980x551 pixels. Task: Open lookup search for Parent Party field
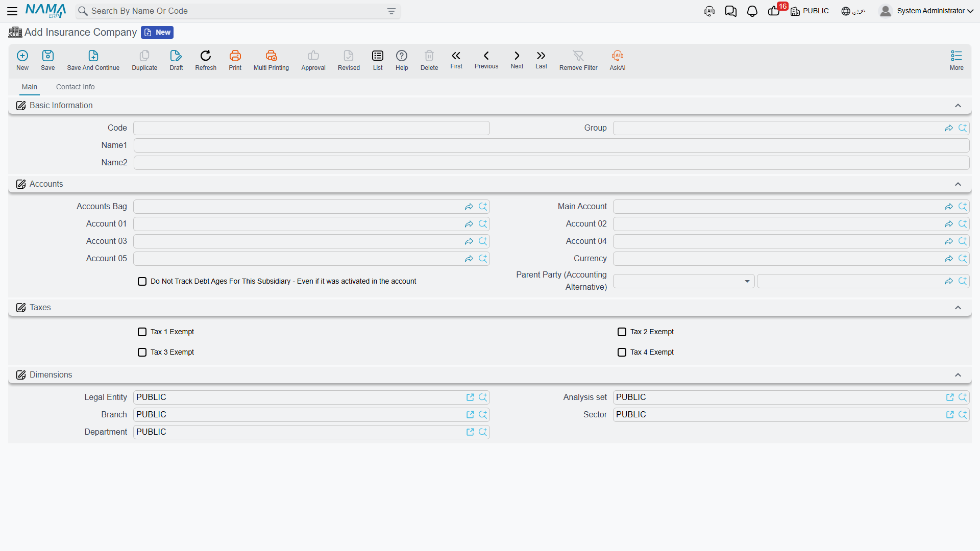963,281
